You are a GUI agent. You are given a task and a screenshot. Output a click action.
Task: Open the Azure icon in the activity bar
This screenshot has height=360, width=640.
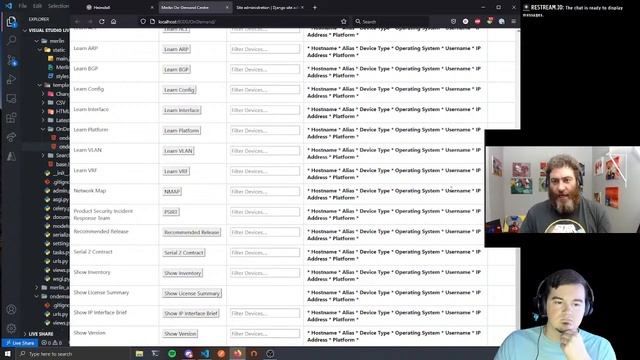(11, 156)
